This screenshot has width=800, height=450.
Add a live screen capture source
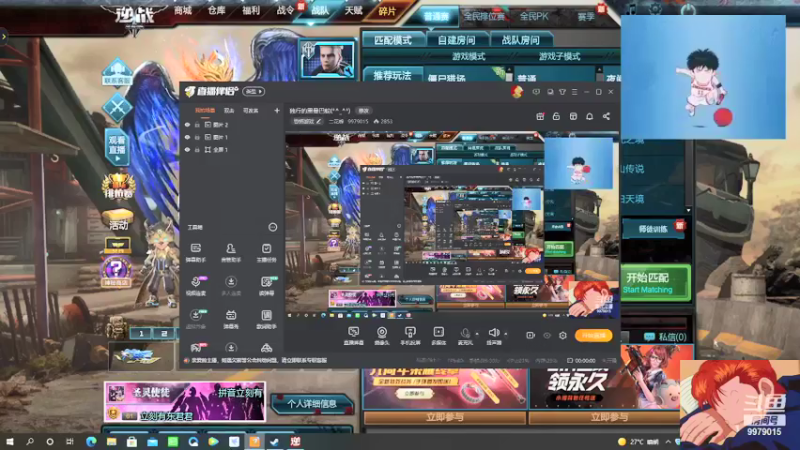353,336
